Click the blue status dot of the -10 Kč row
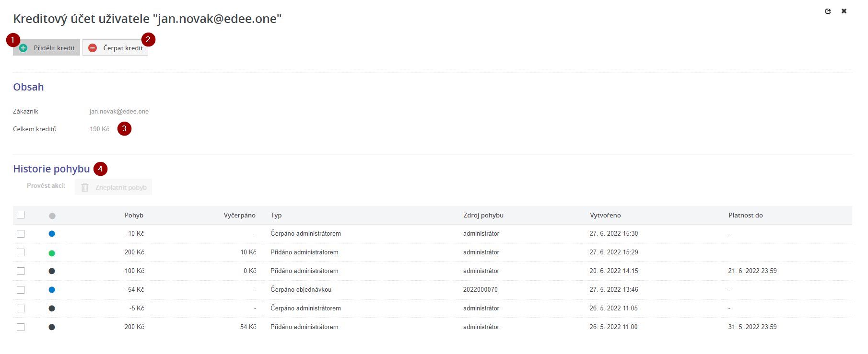The width and height of the screenshot is (868, 354). click(52, 234)
